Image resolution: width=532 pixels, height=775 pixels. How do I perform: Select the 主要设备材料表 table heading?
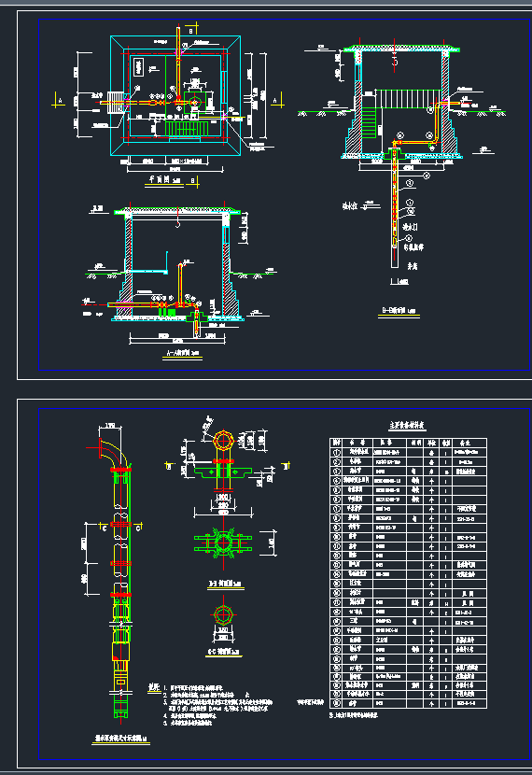click(x=407, y=425)
